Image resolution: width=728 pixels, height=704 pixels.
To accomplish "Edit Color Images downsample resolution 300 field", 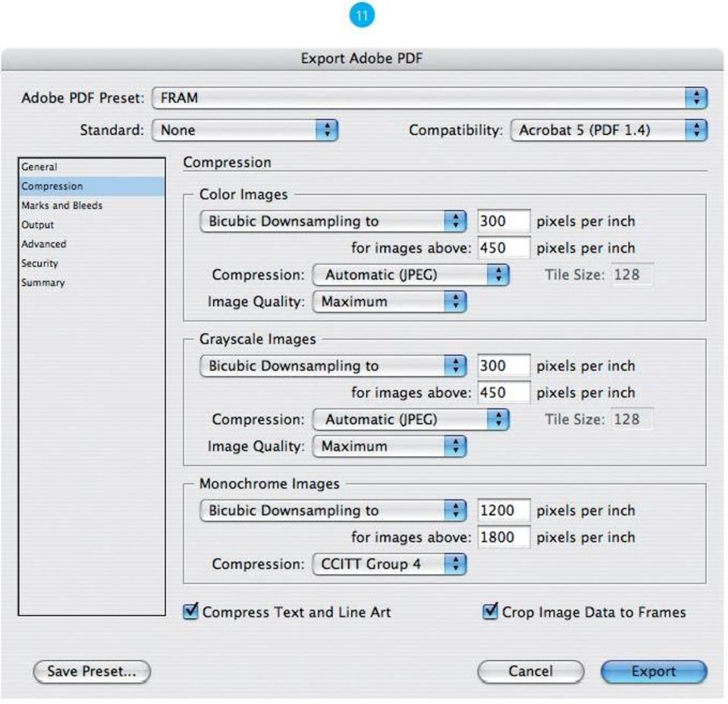I will click(x=504, y=221).
